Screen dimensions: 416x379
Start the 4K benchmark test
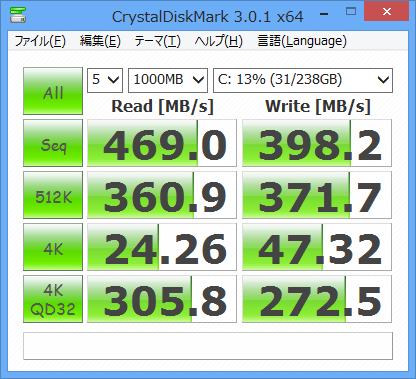click(53, 247)
